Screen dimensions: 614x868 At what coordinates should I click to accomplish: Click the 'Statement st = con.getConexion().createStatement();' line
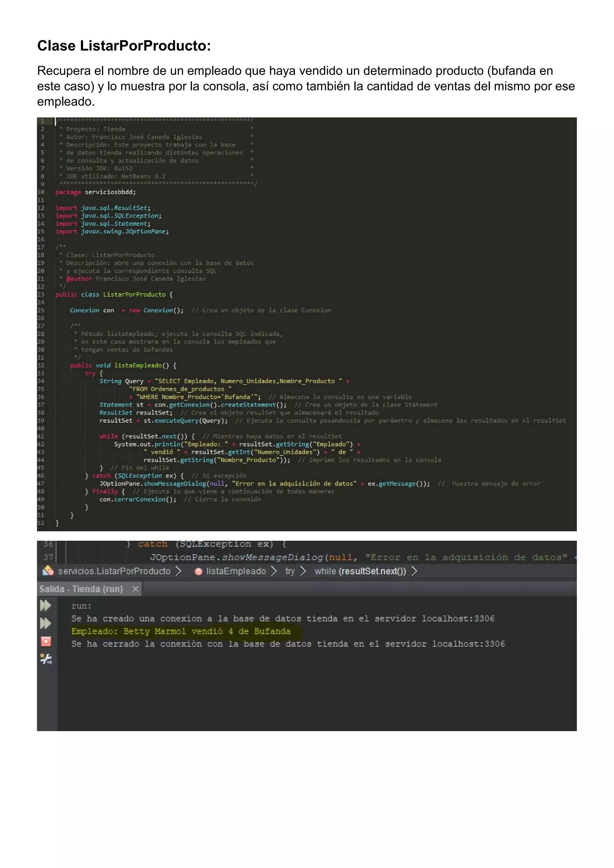pyautogui.click(x=193, y=405)
